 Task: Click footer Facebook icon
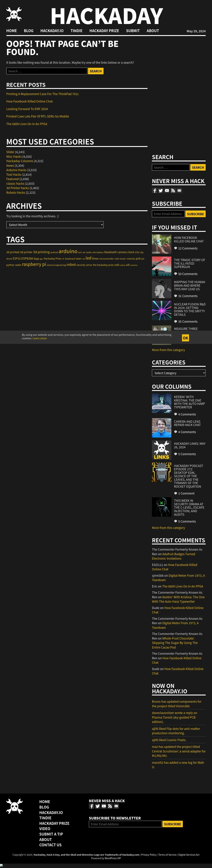pos(92,806)
